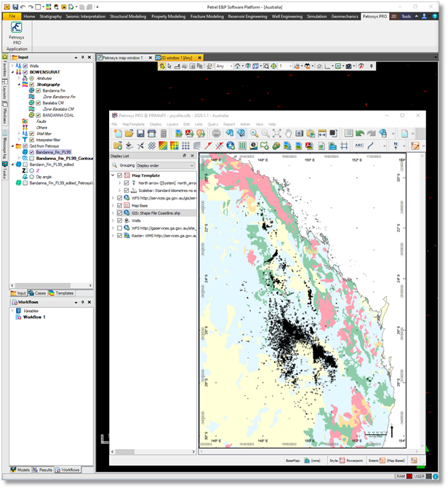Click the Zoom out magnifier icon
The width and height of the screenshot is (448, 489).
click(265, 133)
